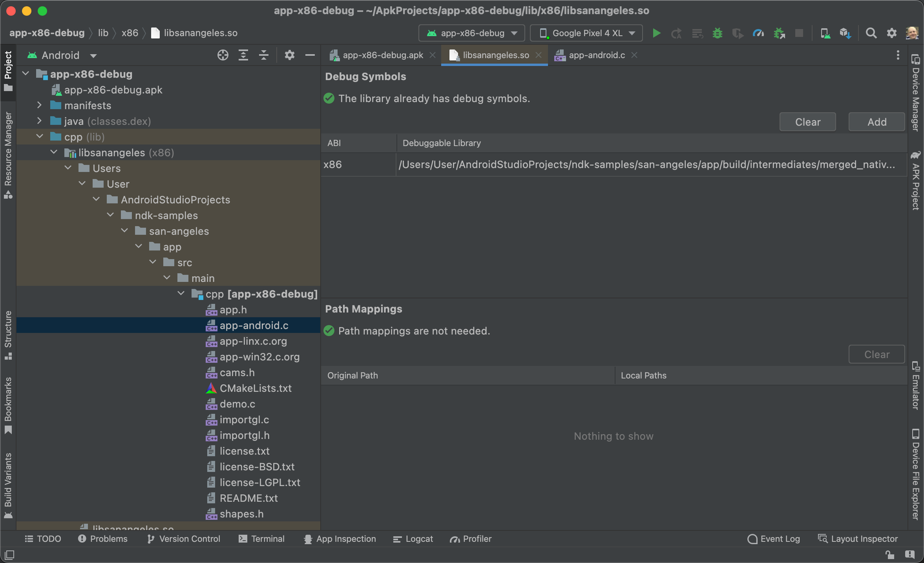Viewport: 924px width, 563px height.
Task: Click the Profile app icon in toolbar
Action: click(759, 32)
